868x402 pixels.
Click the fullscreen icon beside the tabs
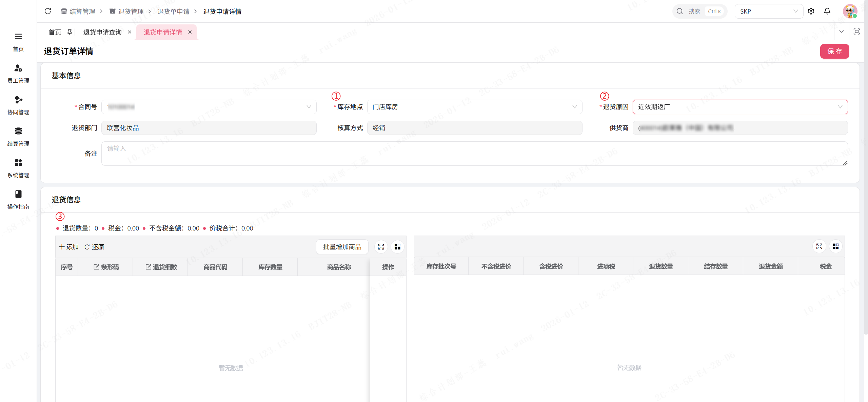point(857,32)
